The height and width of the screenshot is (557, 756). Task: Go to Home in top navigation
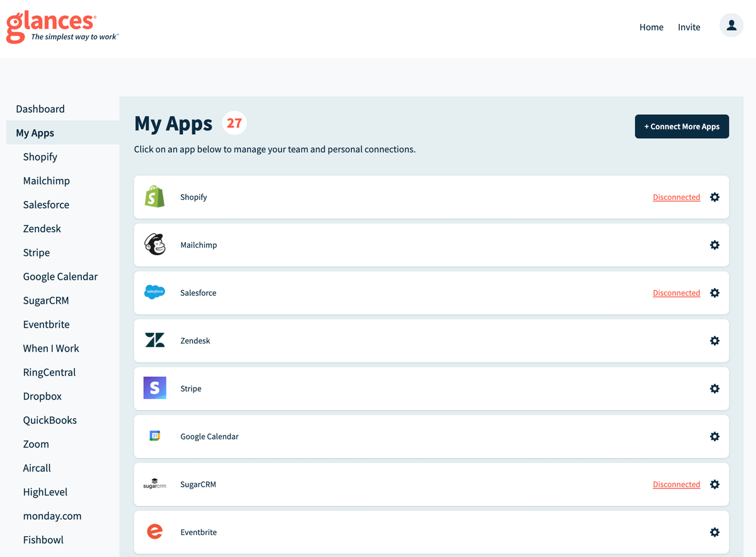click(651, 27)
